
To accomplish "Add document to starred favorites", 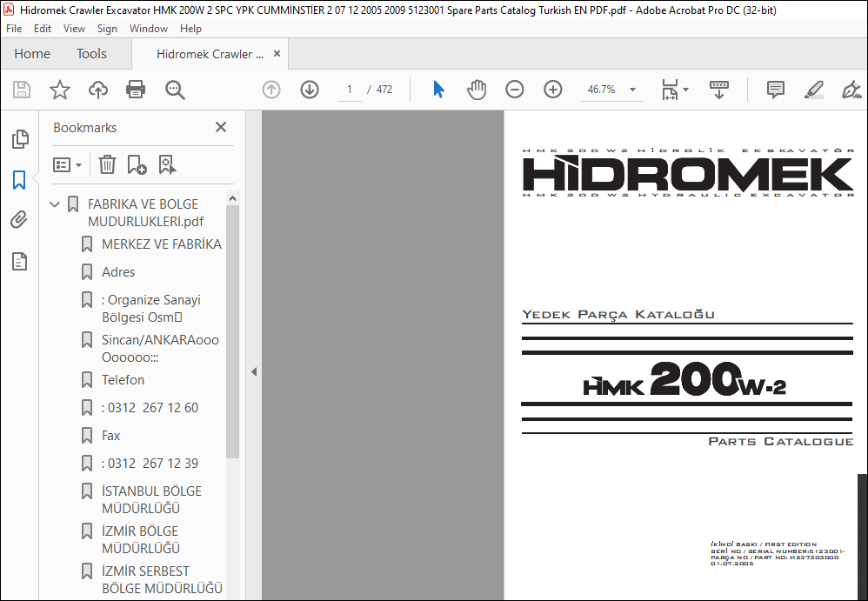I will click(x=60, y=90).
